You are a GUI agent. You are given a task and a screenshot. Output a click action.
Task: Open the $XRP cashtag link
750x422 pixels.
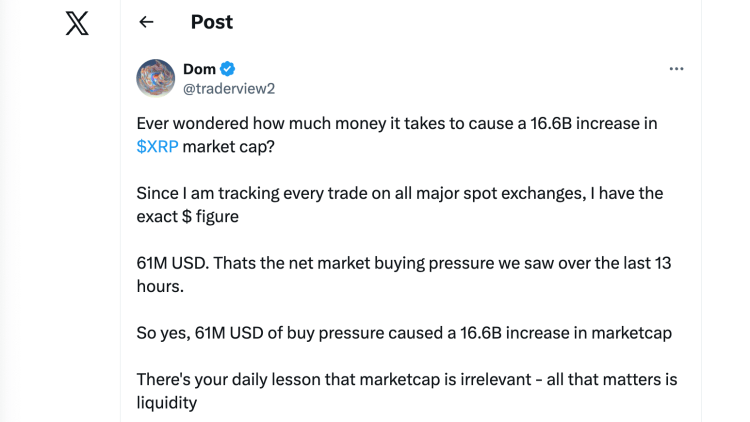click(x=158, y=145)
